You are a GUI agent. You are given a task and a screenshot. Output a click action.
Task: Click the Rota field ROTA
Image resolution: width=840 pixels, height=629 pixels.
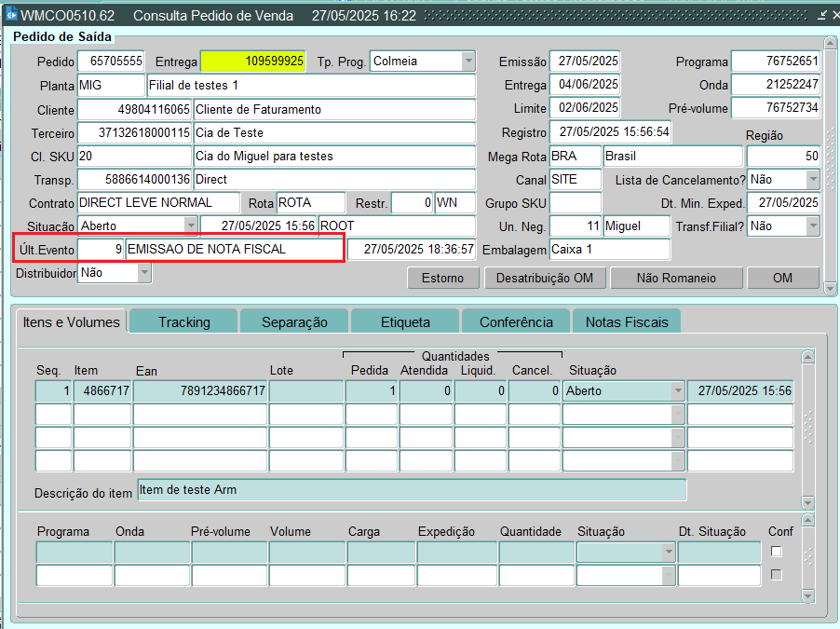[x=311, y=203]
